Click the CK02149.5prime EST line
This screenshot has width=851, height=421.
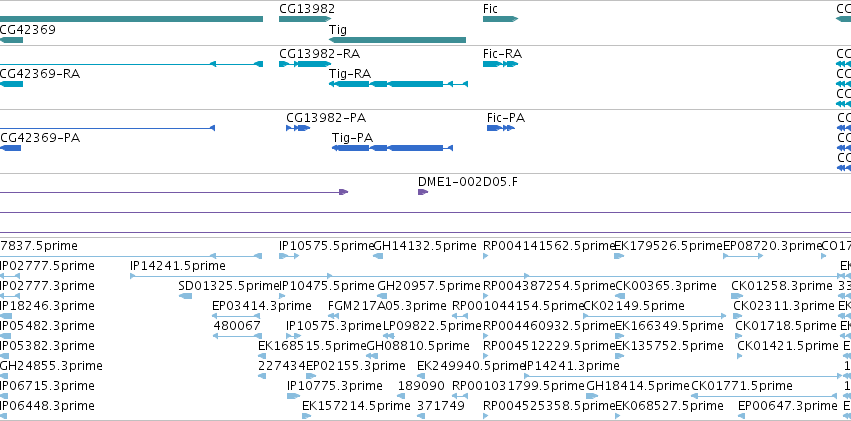[655, 316]
